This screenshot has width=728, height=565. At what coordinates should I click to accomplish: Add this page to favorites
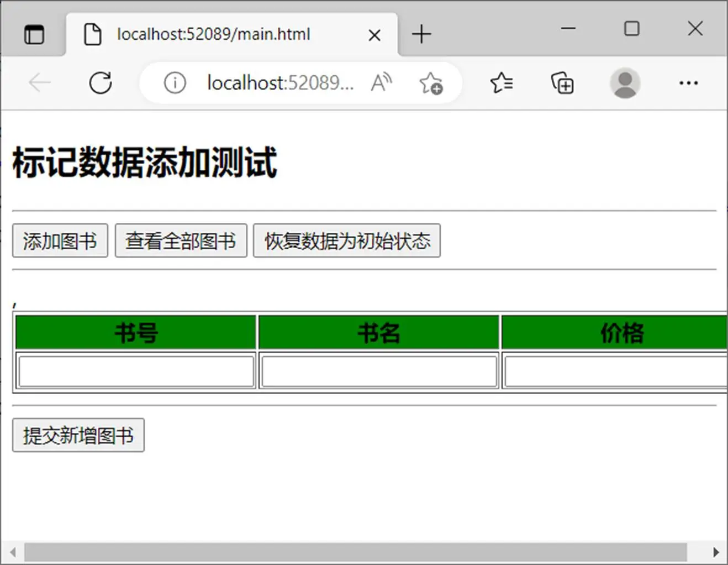click(x=431, y=83)
